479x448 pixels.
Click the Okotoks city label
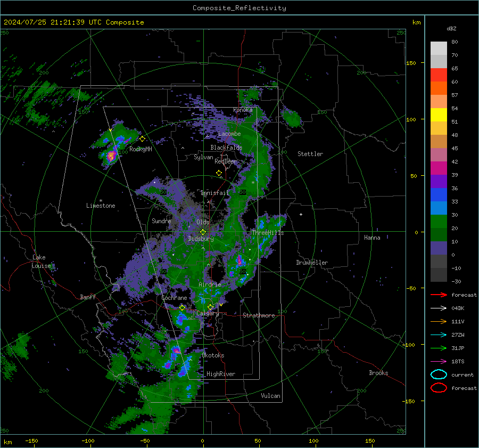pos(213,355)
